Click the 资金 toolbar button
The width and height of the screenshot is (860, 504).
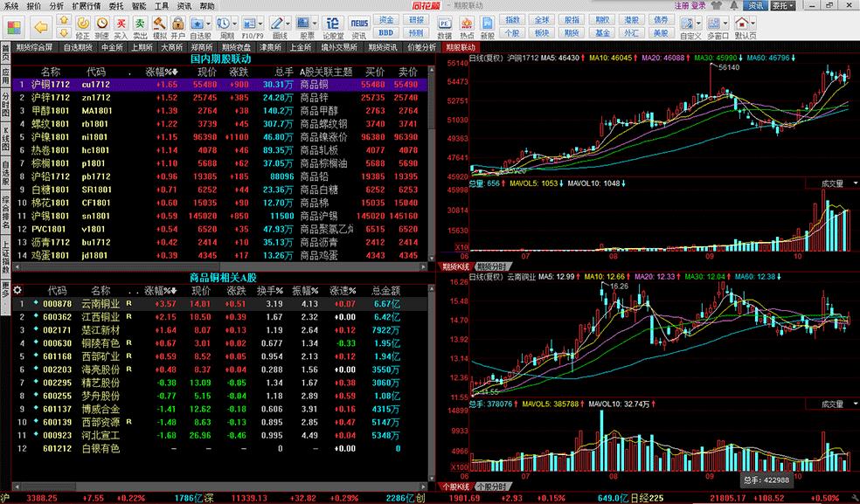386,20
